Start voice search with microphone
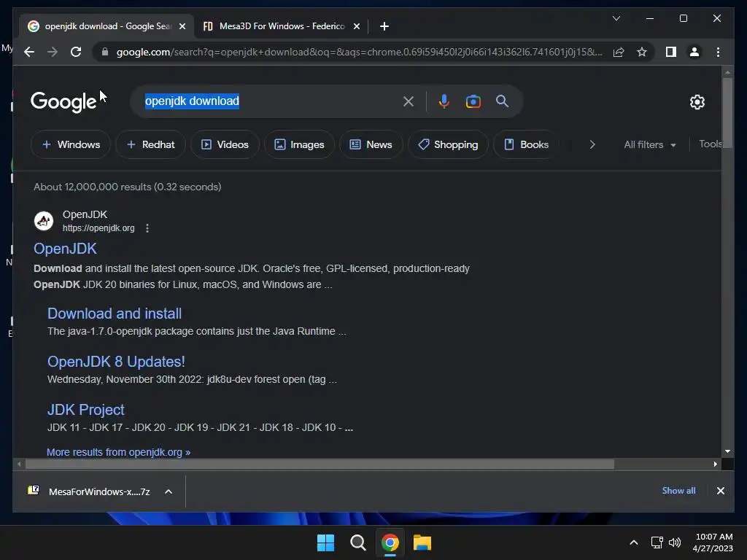The height and width of the screenshot is (560, 747). click(x=444, y=101)
